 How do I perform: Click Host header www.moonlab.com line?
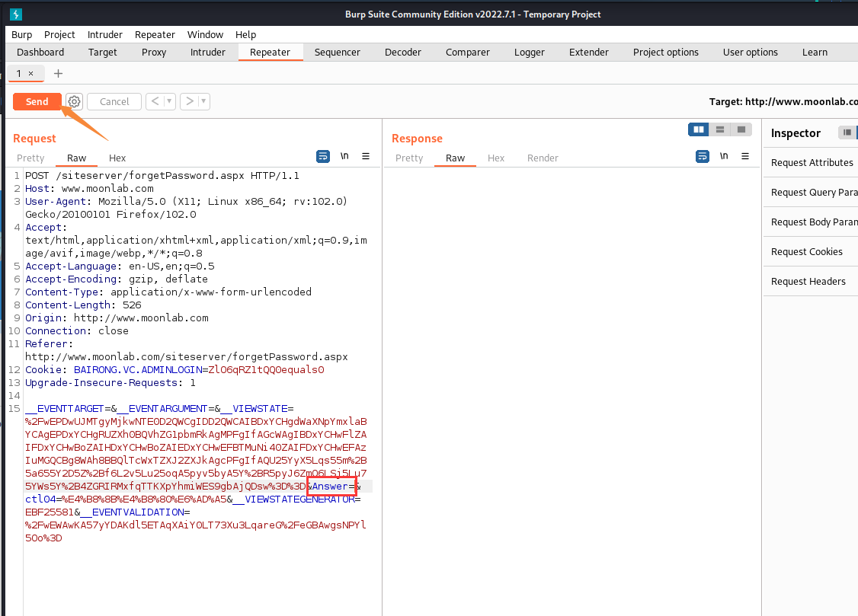point(89,189)
